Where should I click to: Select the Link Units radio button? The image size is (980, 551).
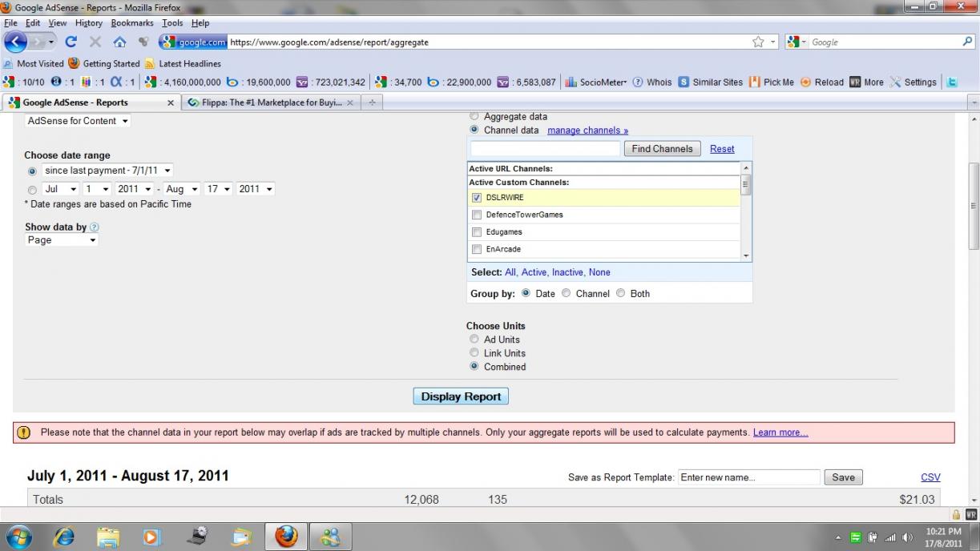(x=474, y=353)
